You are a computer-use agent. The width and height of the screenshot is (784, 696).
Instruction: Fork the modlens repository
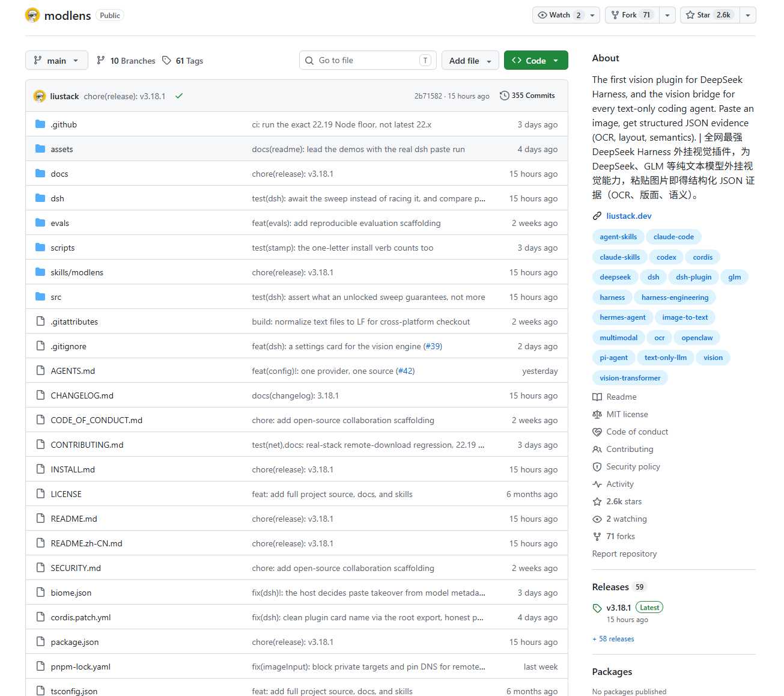click(x=632, y=15)
